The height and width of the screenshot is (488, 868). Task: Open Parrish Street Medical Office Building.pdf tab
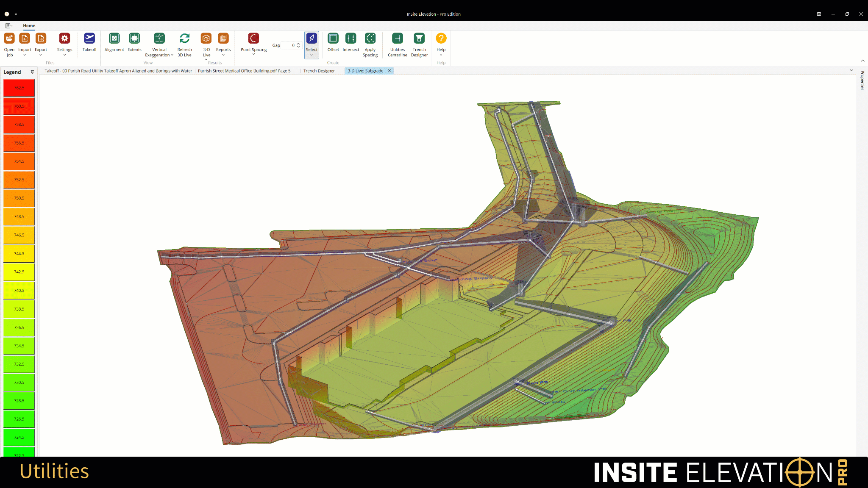244,71
